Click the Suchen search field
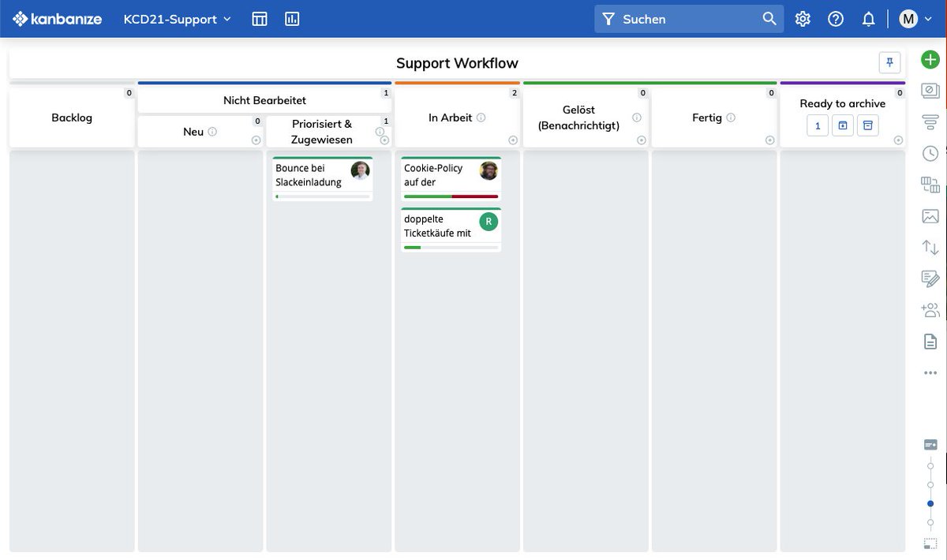Image resolution: width=947 pixels, height=560 pixels. coord(679,18)
